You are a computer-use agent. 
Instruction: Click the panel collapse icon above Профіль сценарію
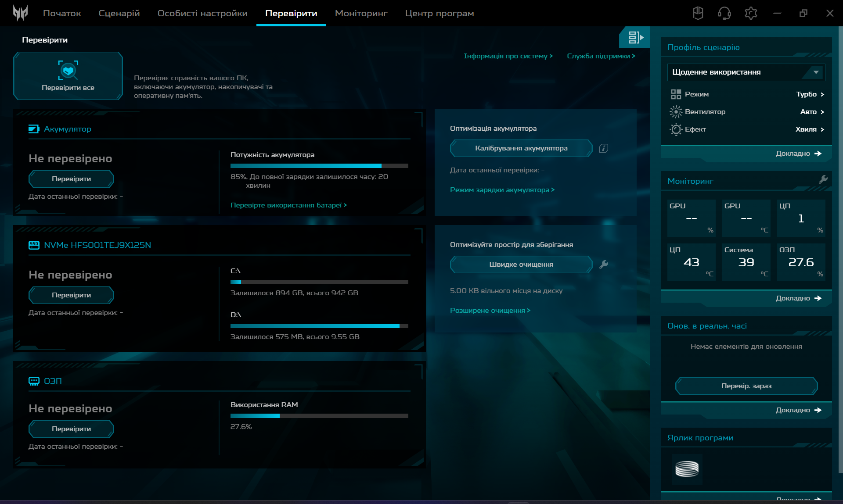[x=634, y=37]
